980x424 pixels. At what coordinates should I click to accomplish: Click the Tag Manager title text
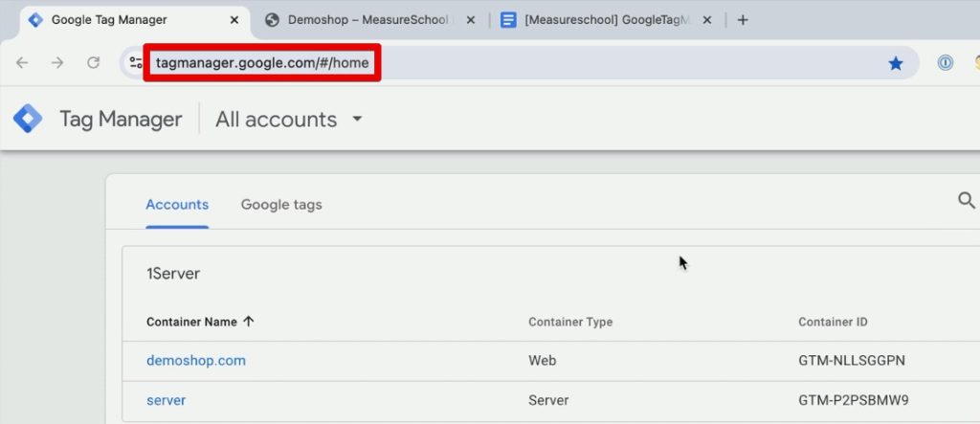tap(121, 119)
